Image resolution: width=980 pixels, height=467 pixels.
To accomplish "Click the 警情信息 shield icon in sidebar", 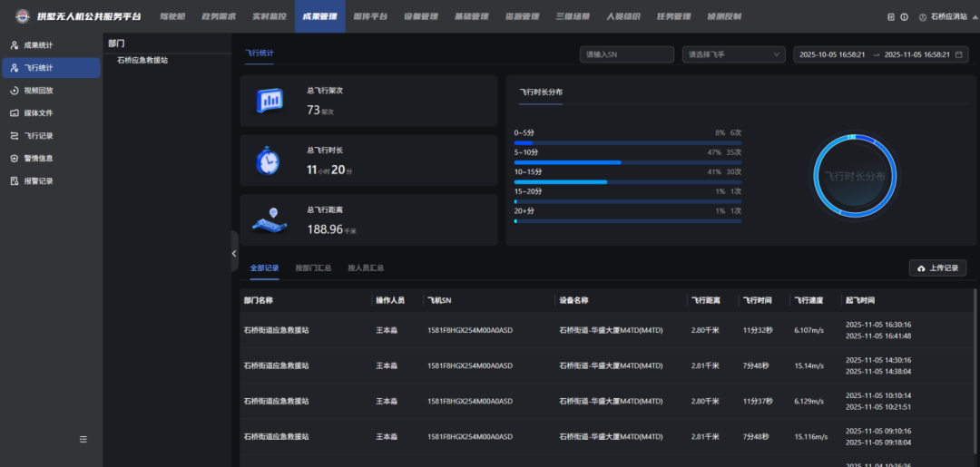I will [15, 158].
